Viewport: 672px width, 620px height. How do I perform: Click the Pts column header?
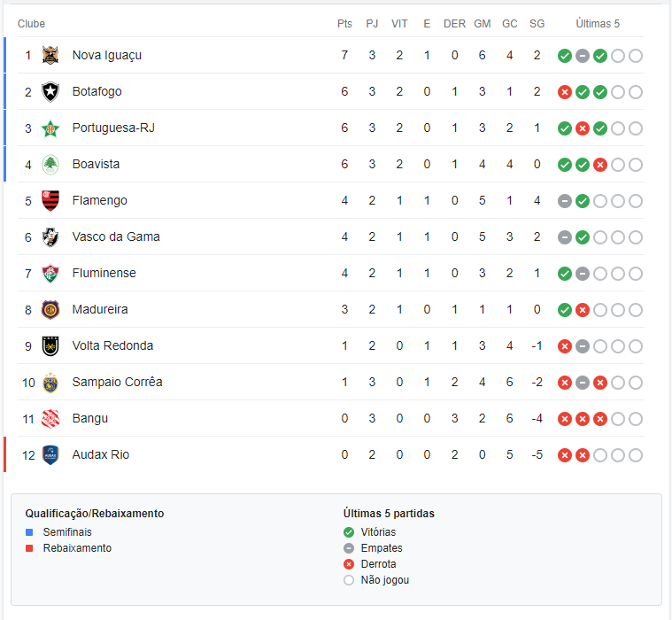coord(344,24)
